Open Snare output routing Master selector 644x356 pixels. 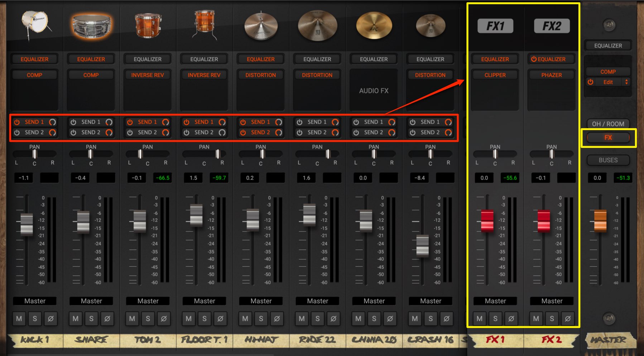click(91, 301)
